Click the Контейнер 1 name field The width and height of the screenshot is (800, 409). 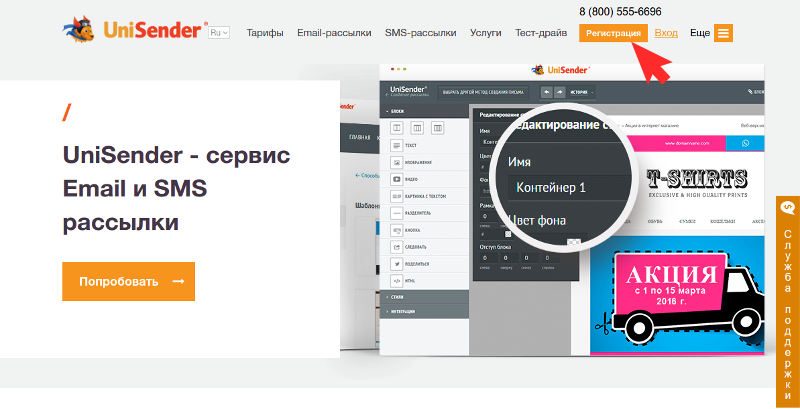[x=570, y=188]
